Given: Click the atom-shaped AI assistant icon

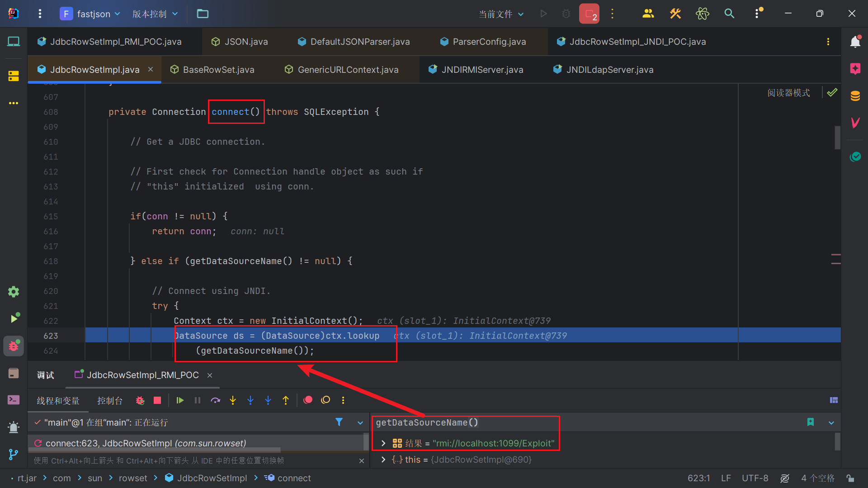Looking at the screenshot, I should 702,14.
